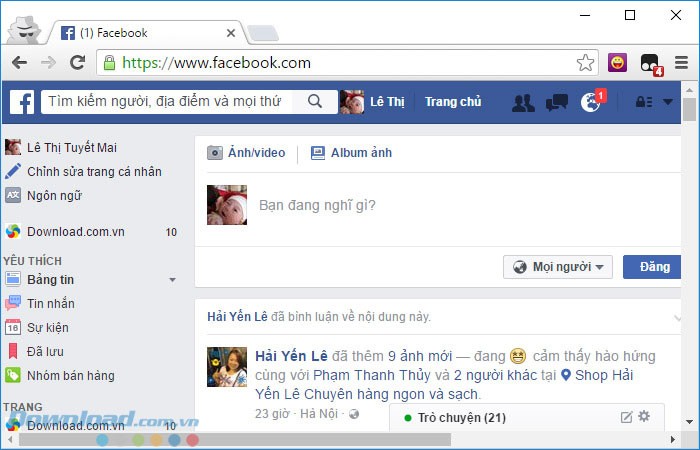The height and width of the screenshot is (450, 700).
Task: Open the Trang chủ home link
Action: [x=453, y=102]
